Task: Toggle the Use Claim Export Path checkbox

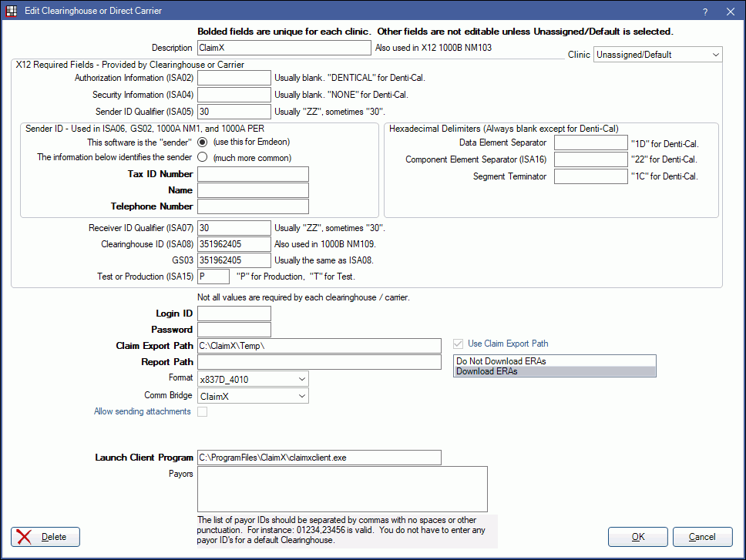Action: point(459,344)
